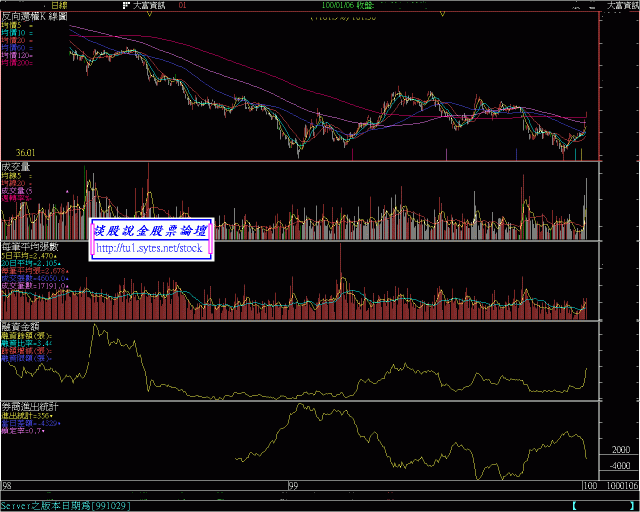Screen dimensions: 640x512
Task: Click the 100 year marker on timeline
Action: [x=591, y=486]
